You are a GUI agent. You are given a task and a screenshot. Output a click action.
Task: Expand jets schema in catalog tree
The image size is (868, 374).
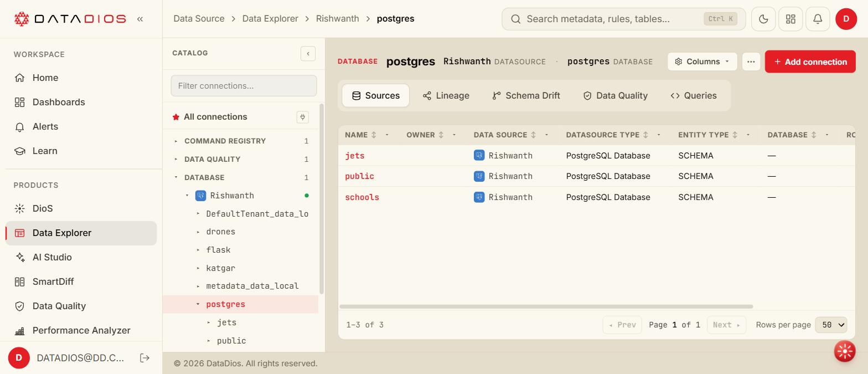[x=209, y=322]
